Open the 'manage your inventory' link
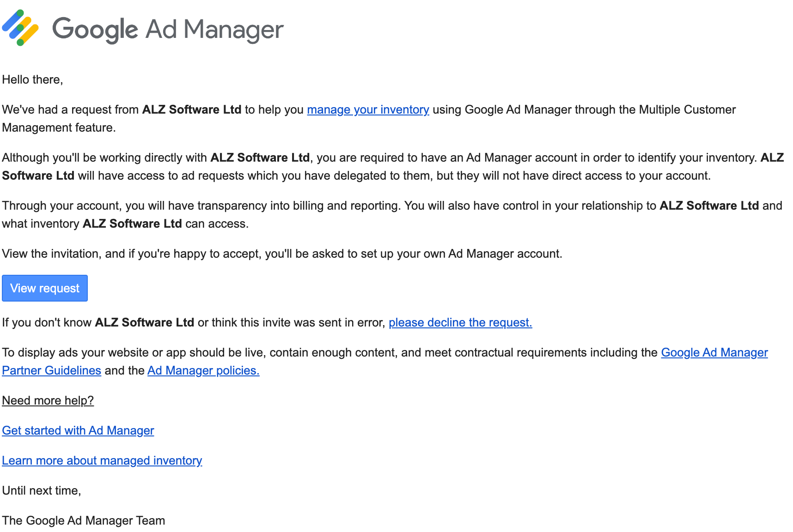 click(x=368, y=110)
